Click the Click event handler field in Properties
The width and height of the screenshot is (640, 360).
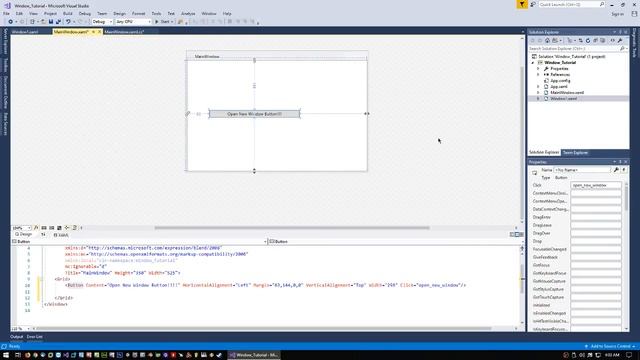[596, 185]
